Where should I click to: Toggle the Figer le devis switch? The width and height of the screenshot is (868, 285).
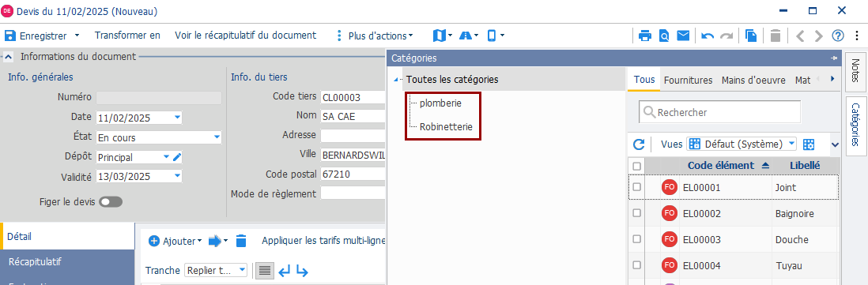click(111, 202)
